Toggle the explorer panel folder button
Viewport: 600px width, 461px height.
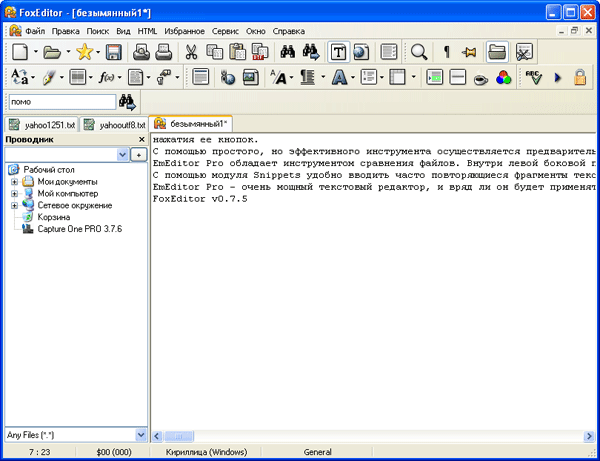(497, 52)
